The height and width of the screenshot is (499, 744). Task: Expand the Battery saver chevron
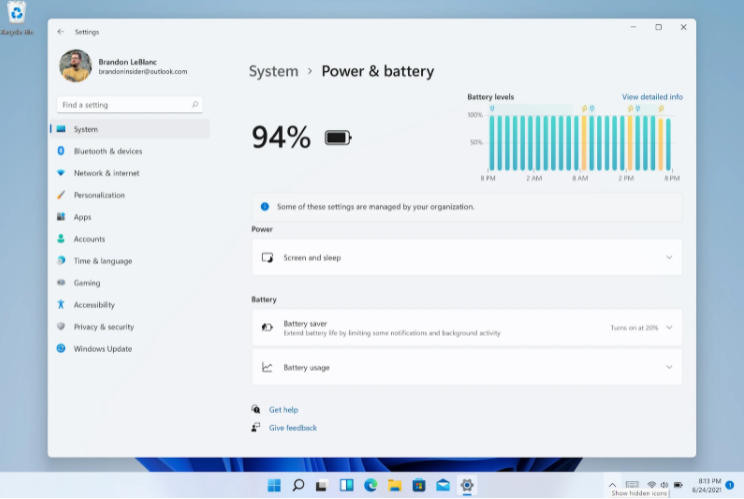pos(669,328)
